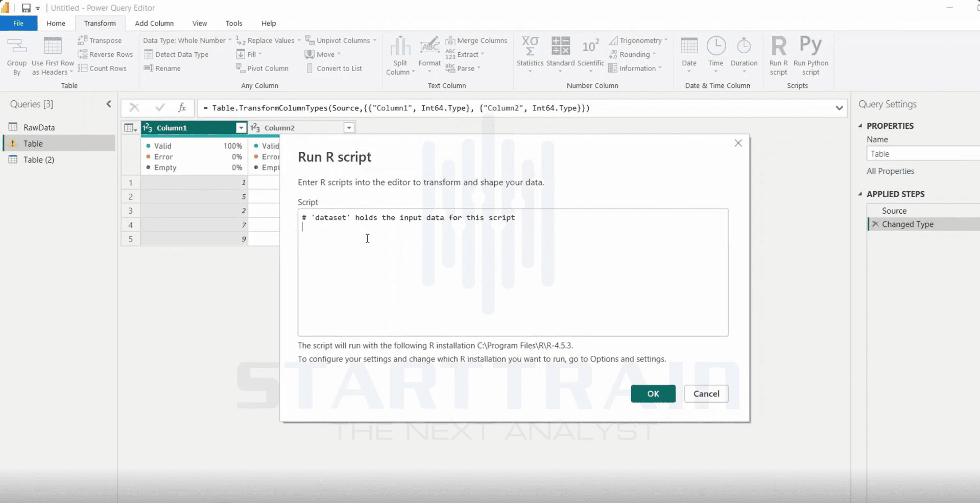Open the table options menu icon
Image resolution: width=980 pixels, height=503 pixels.
pos(131,128)
